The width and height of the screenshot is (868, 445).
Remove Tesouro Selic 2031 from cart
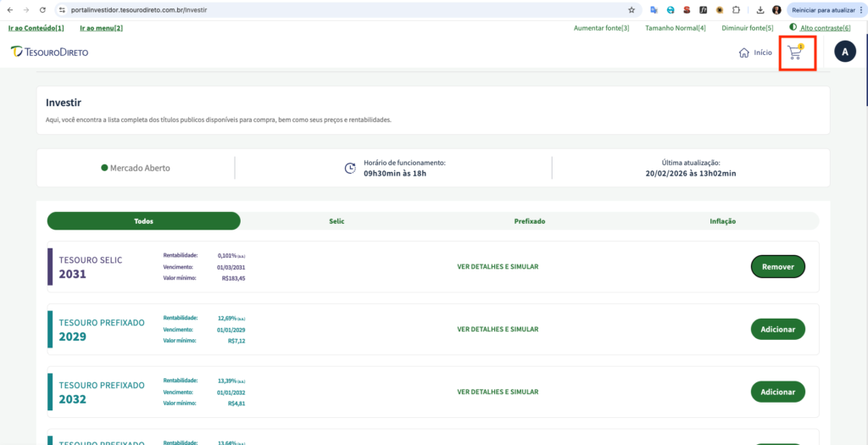point(777,266)
